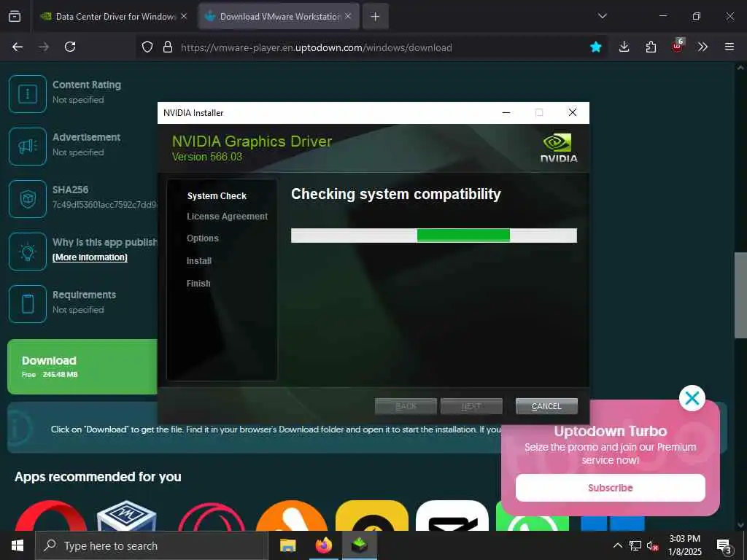This screenshot has height=560, width=747.
Task: Open the VirtualBox recommended app icon
Action: pyautogui.click(x=127, y=516)
